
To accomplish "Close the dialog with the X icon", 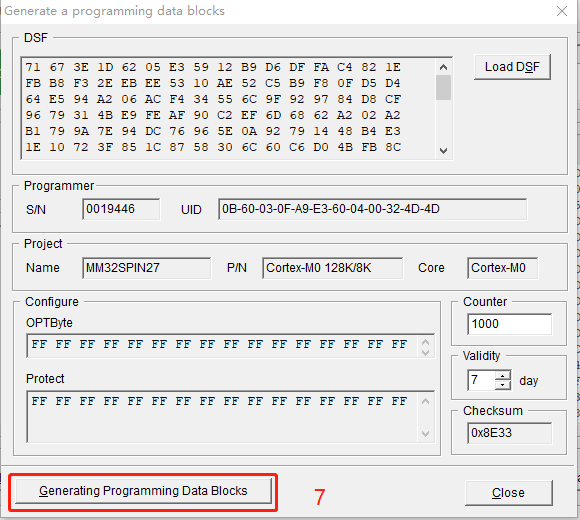I will pyautogui.click(x=562, y=11).
